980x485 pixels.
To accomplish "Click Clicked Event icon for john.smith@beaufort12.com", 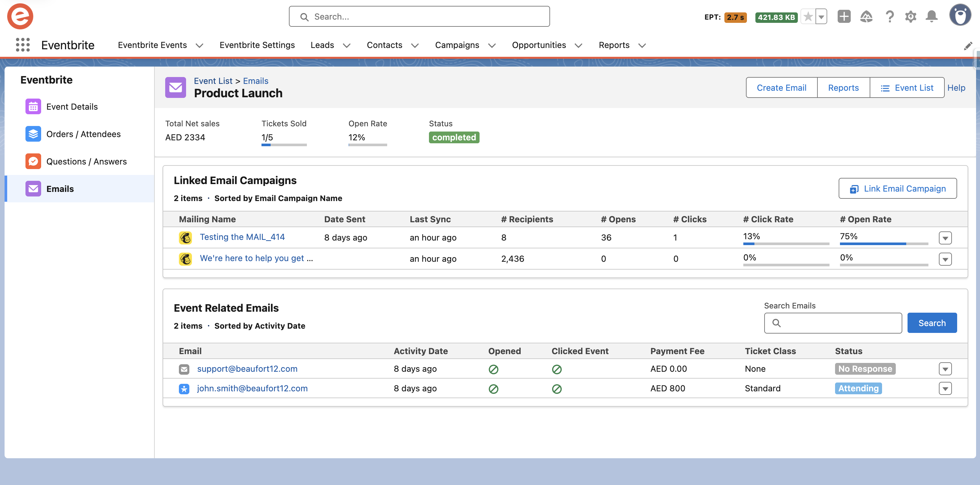I will (557, 389).
